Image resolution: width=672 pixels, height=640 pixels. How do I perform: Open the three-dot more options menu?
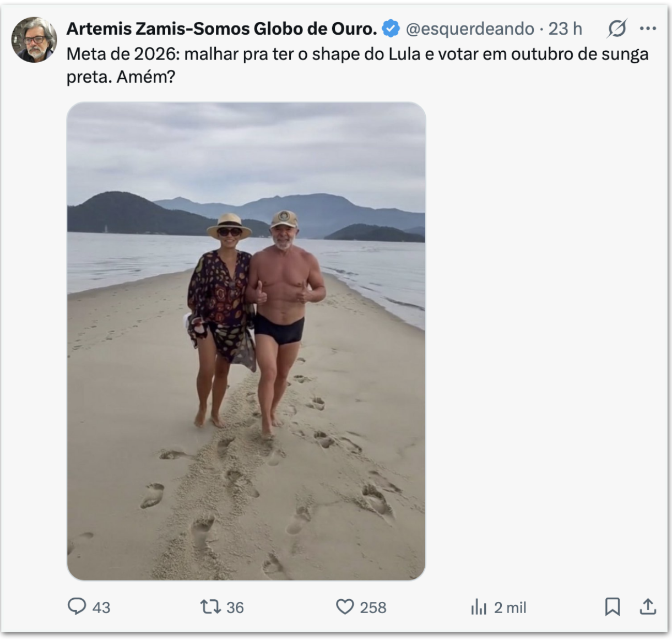click(648, 29)
